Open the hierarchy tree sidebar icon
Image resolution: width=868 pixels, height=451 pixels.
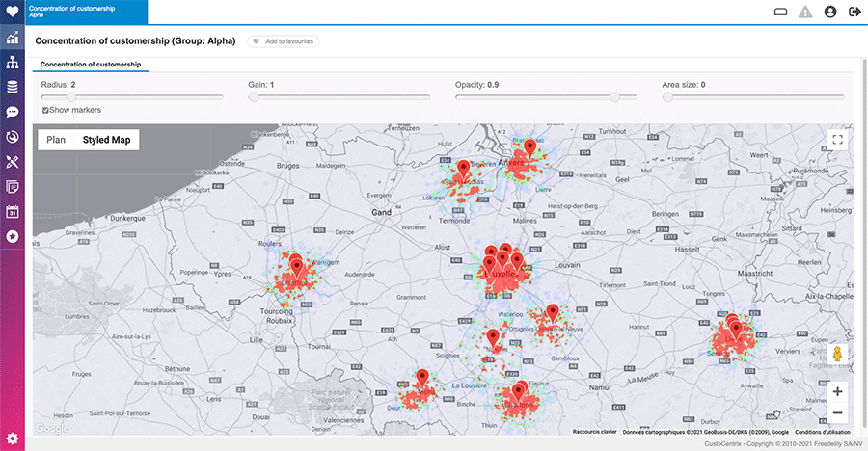point(13,63)
